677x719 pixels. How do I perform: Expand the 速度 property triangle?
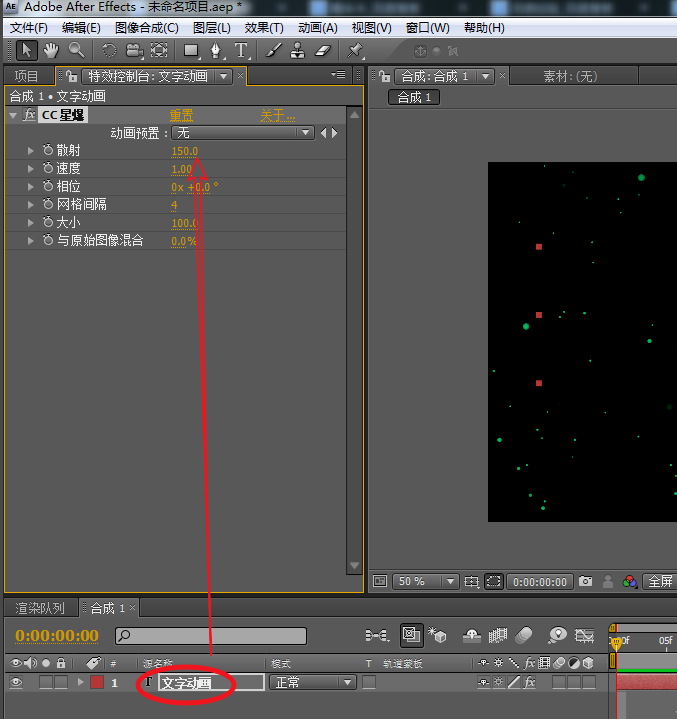pos(31,169)
